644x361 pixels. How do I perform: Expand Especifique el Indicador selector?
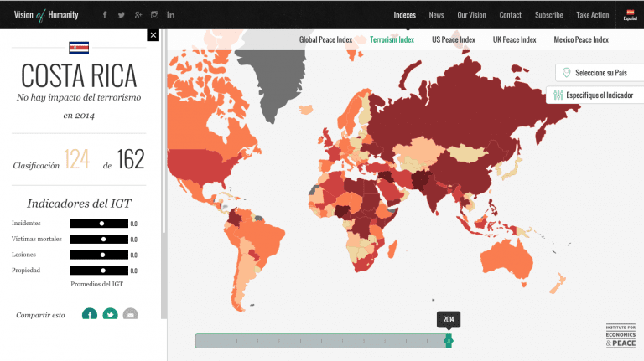point(595,95)
